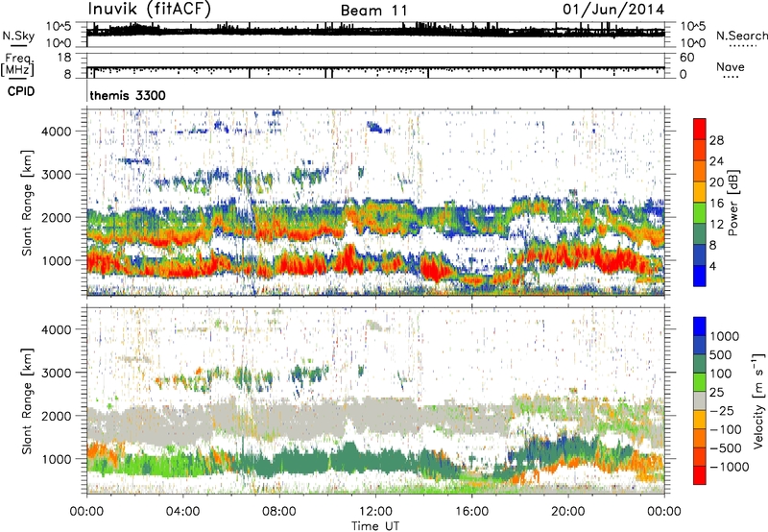Click the '60' Nave axis tick

687,58
